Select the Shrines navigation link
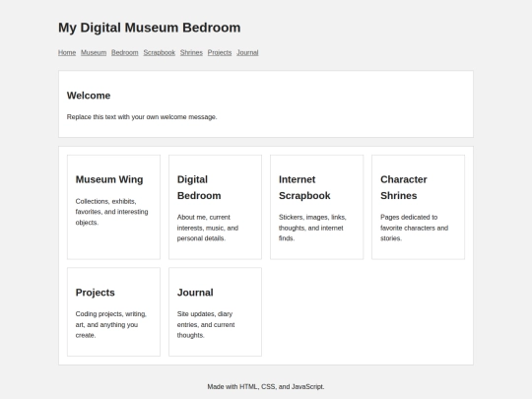Image resolution: width=532 pixels, height=399 pixels. [x=191, y=52]
